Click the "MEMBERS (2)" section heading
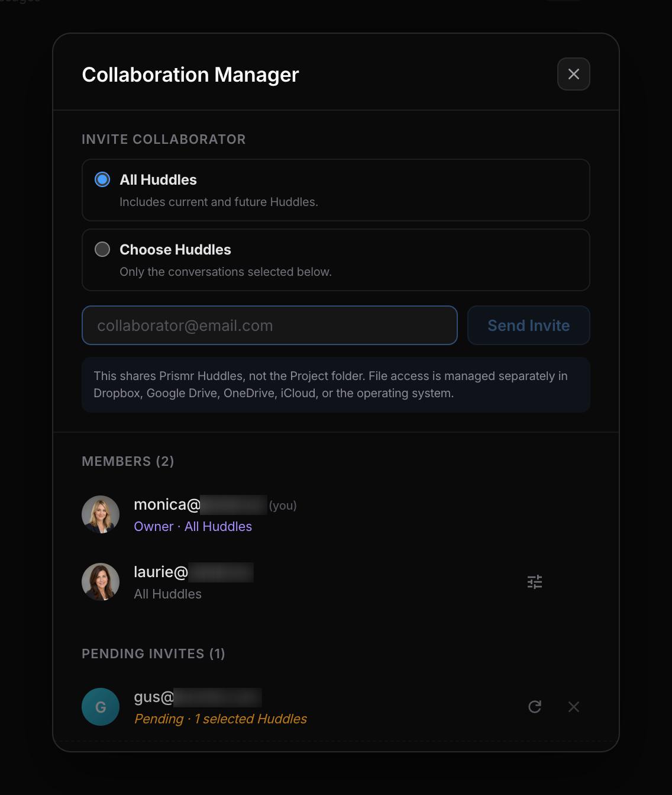The height and width of the screenshot is (795, 672). pos(128,461)
